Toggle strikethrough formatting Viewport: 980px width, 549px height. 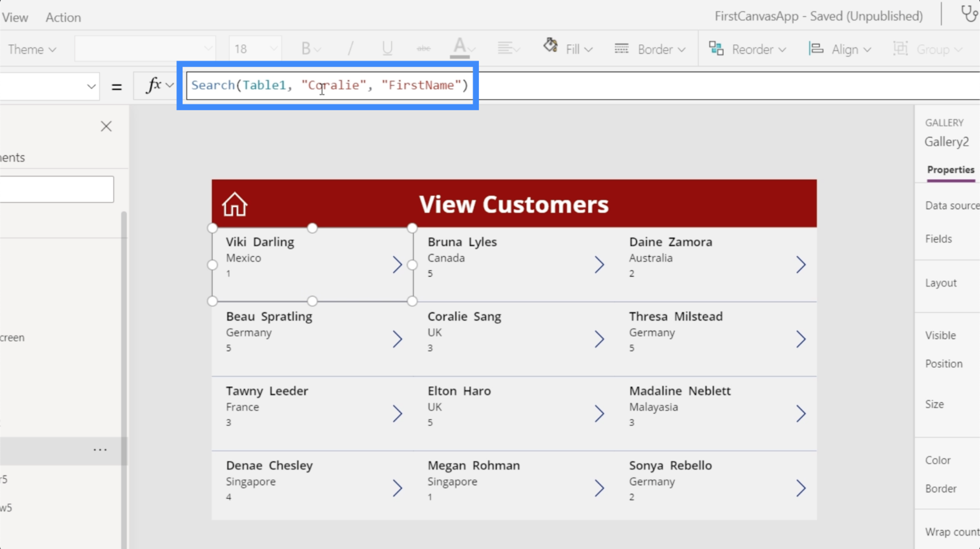tap(424, 49)
